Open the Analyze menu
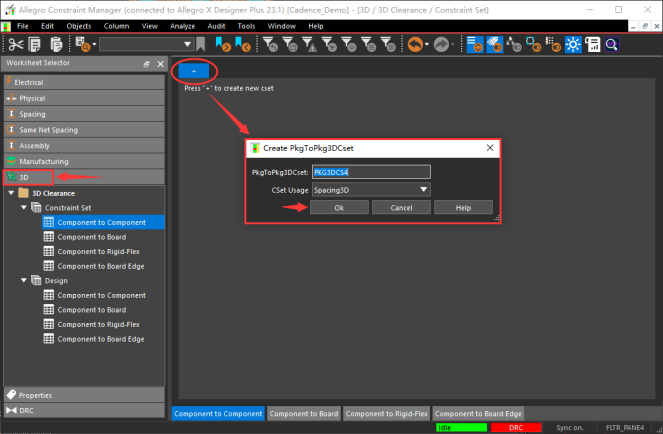 point(182,26)
